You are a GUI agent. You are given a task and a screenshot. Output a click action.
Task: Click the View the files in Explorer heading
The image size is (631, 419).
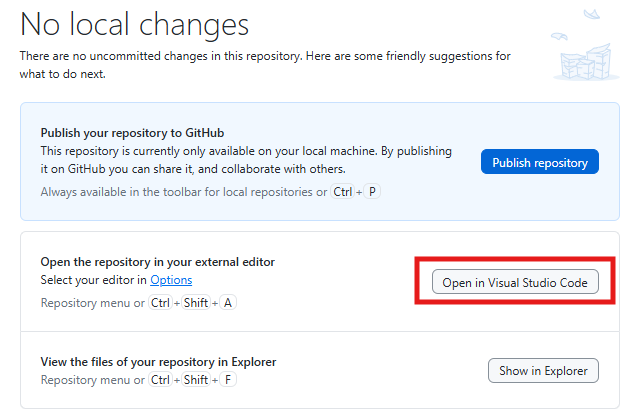[158, 362]
